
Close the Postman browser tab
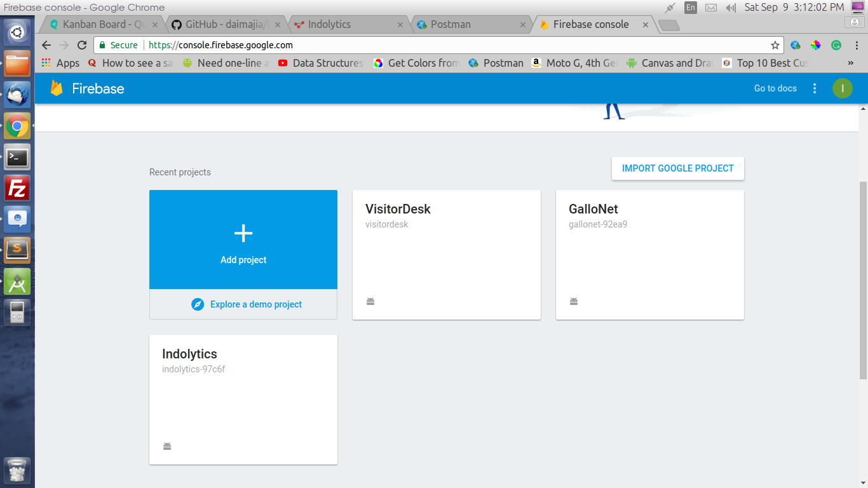pyautogui.click(x=523, y=25)
